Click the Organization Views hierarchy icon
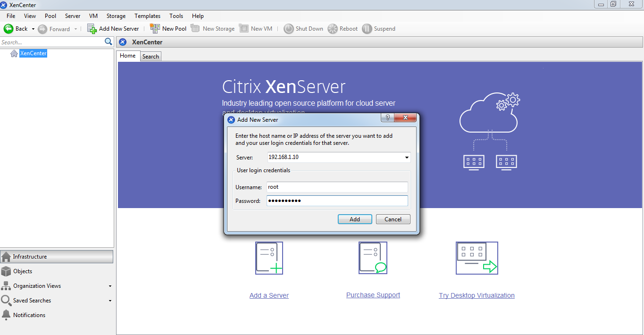This screenshot has width=644, height=335. 6,286
